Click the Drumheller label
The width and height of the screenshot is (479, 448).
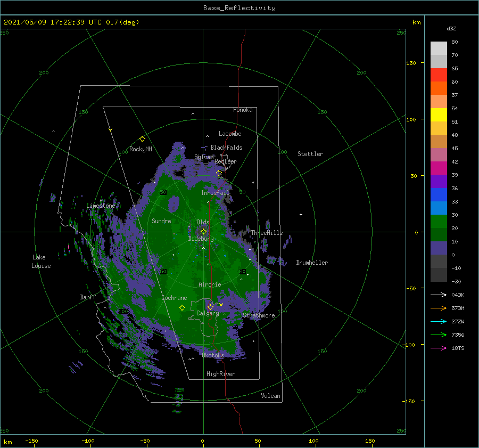[312, 263]
